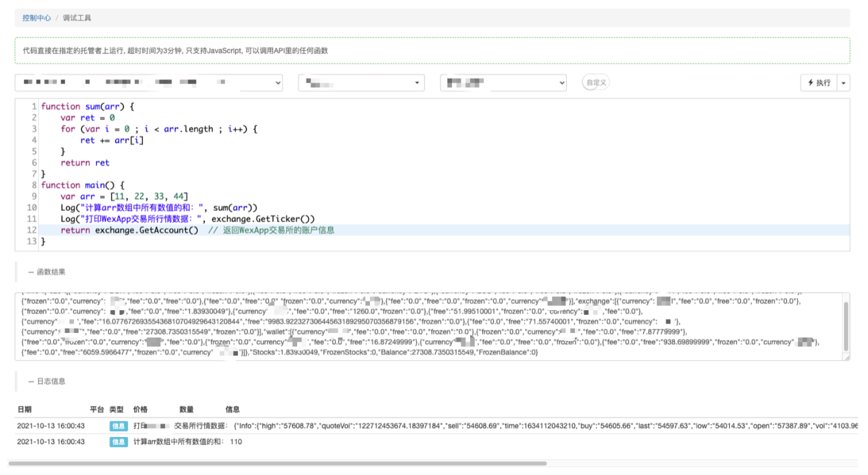Screen dimensions: 868x475
Task: Click the 日期 column header
Action: point(24,410)
